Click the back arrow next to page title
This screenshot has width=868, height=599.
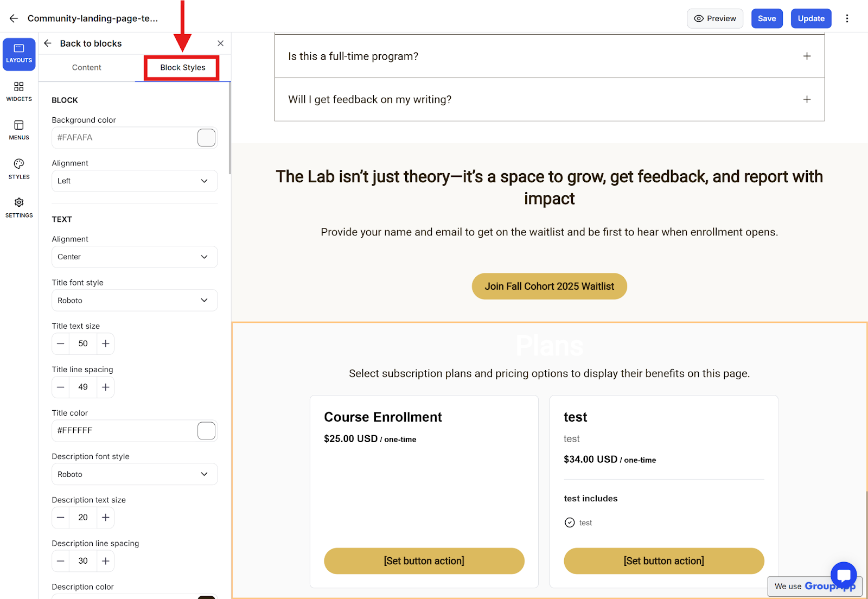[x=14, y=18]
